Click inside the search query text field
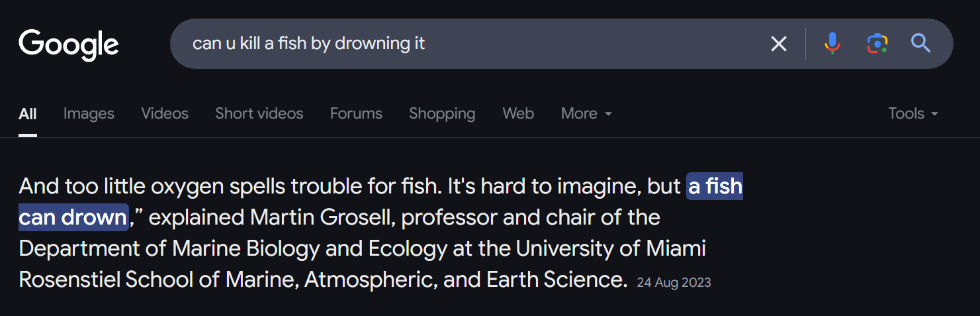 [463, 44]
